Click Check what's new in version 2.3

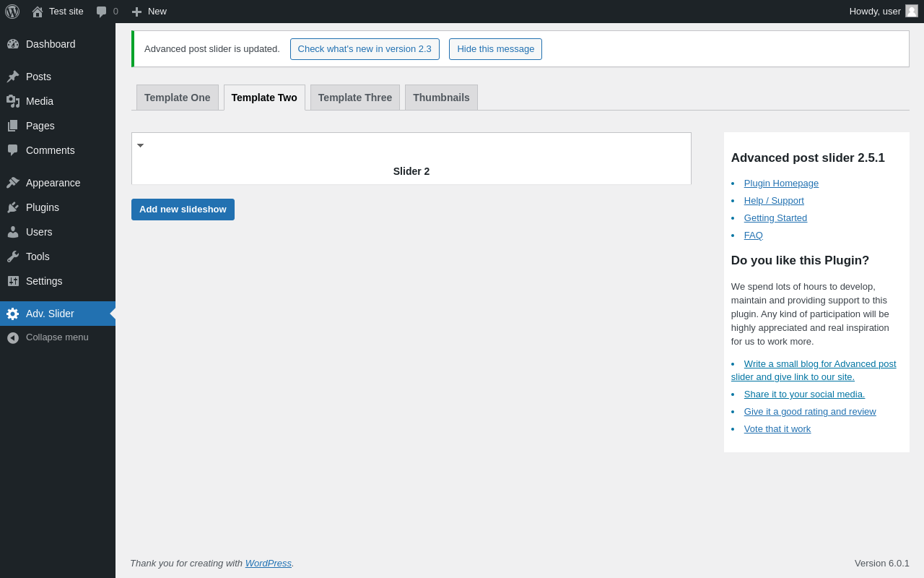pos(365,49)
